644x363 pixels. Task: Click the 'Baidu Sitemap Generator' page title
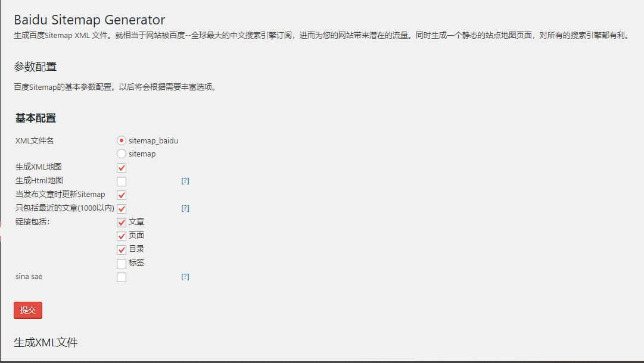(89, 20)
